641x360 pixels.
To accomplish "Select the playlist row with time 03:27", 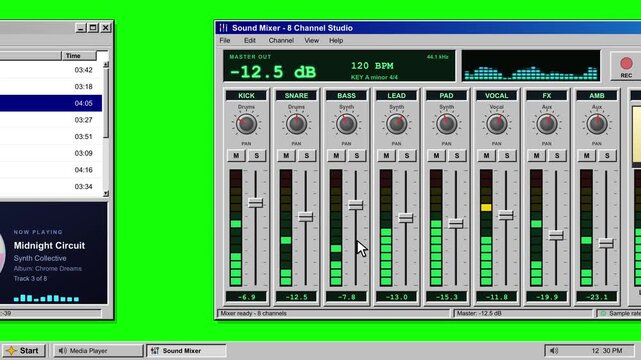I will 51,120.
